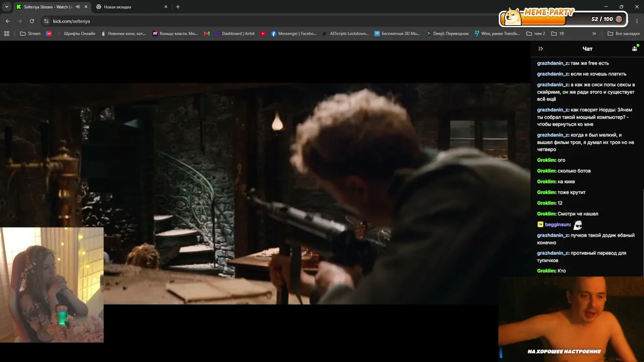Open the Stream bookmarks folder
644x362 pixels.
[30, 34]
